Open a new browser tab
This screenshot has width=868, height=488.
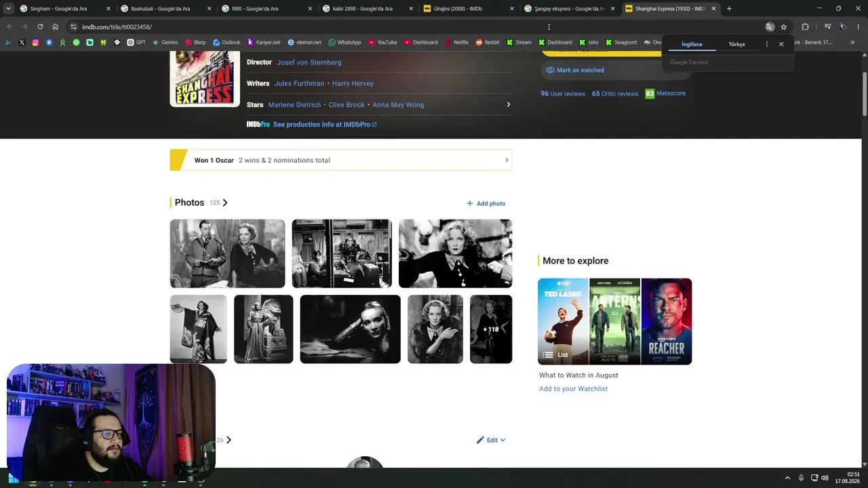point(729,9)
